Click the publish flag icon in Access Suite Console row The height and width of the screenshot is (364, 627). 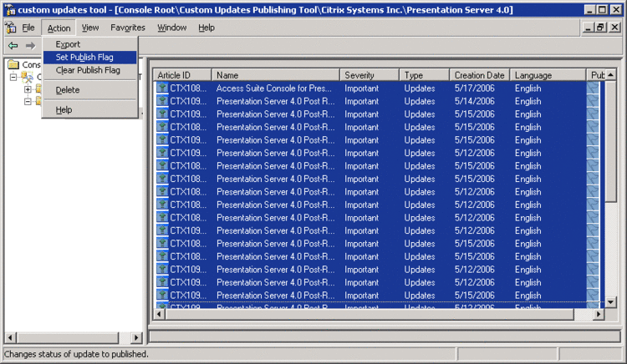pos(593,88)
